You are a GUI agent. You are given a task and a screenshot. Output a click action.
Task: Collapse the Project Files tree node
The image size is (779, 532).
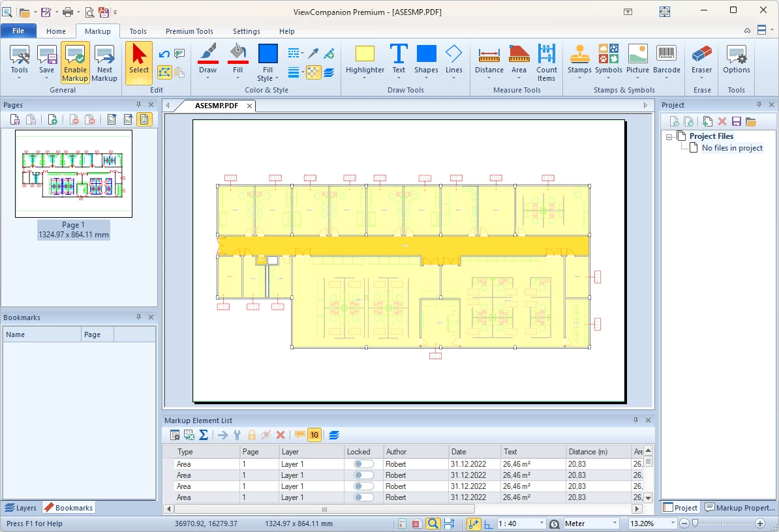click(x=669, y=136)
